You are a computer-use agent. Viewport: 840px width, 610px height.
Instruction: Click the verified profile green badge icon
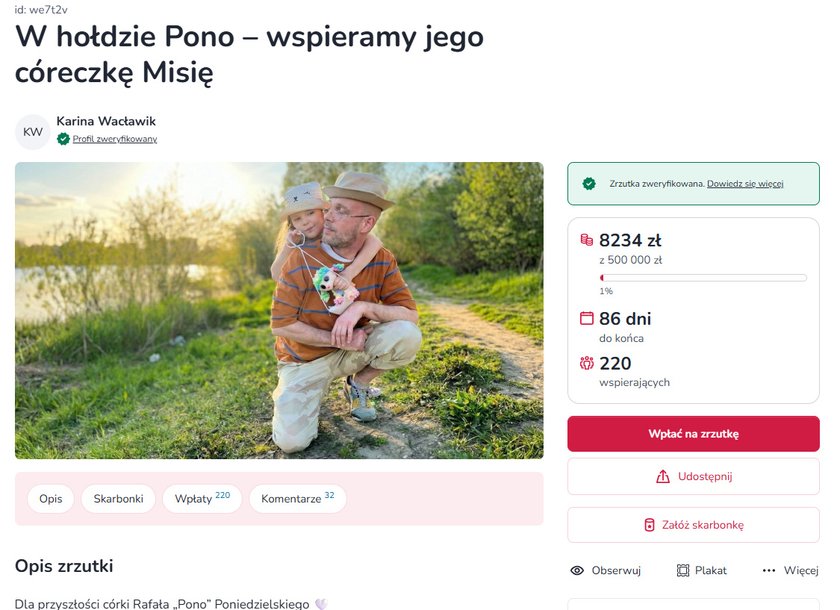click(x=63, y=139)
